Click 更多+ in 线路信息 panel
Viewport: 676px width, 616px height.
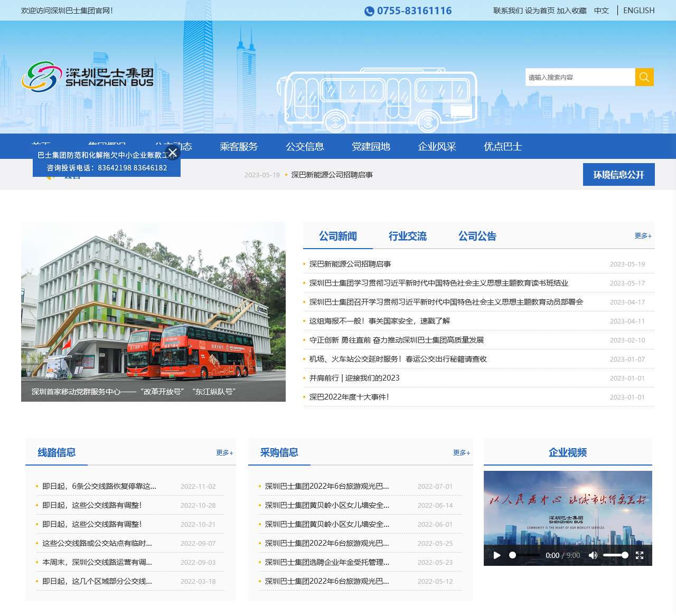pyautogui.click(x=224, y=453)
